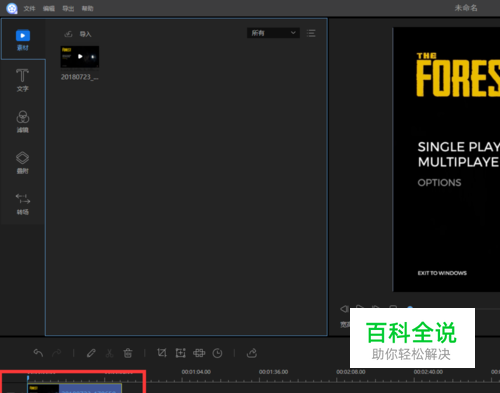This screenshot has height=393, width=500.
Task: Expand the 所有 media filter dropdown
Action: [x=273, y=33]
